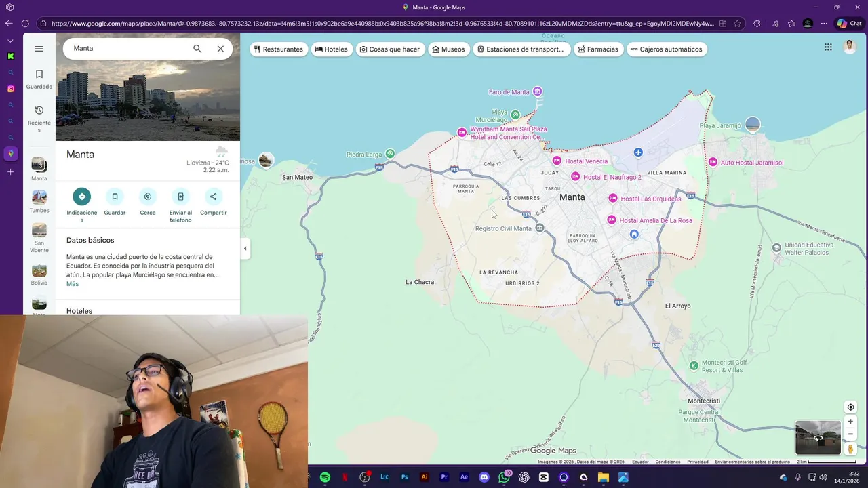
Task: Click the browser address bar URL
Action: pyautogui.click(x=382, y=23)
